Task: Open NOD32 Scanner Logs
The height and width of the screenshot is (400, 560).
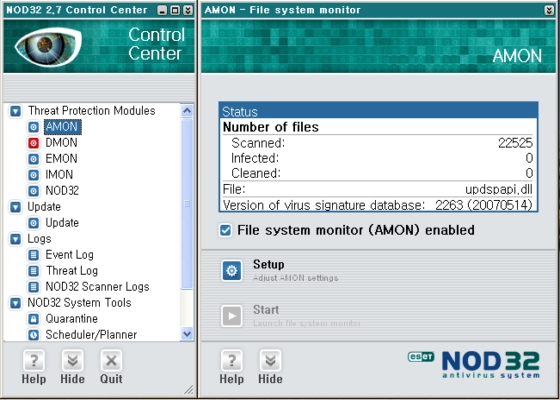Action: pyautogui.click(x=98, y=287)
